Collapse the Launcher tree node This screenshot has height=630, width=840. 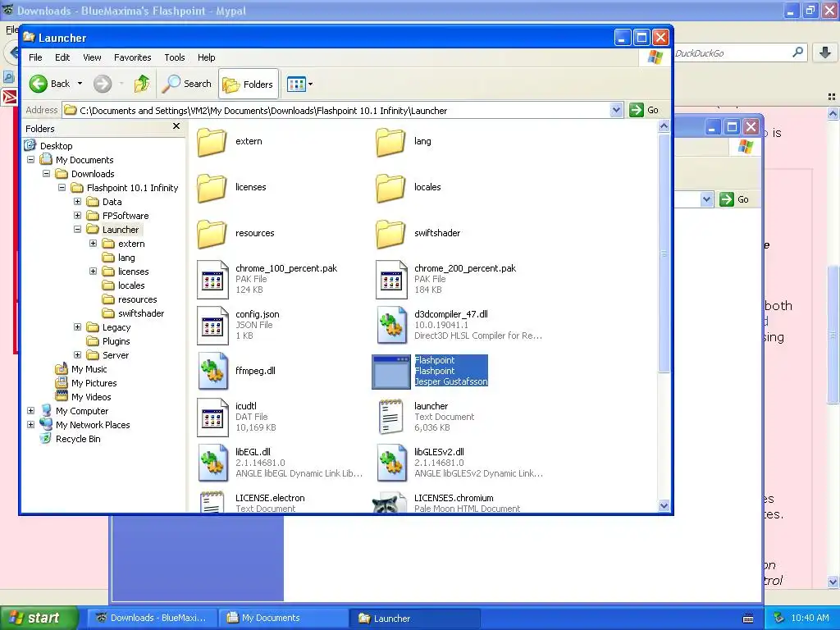pyautogui.click(x=77, y=230)
